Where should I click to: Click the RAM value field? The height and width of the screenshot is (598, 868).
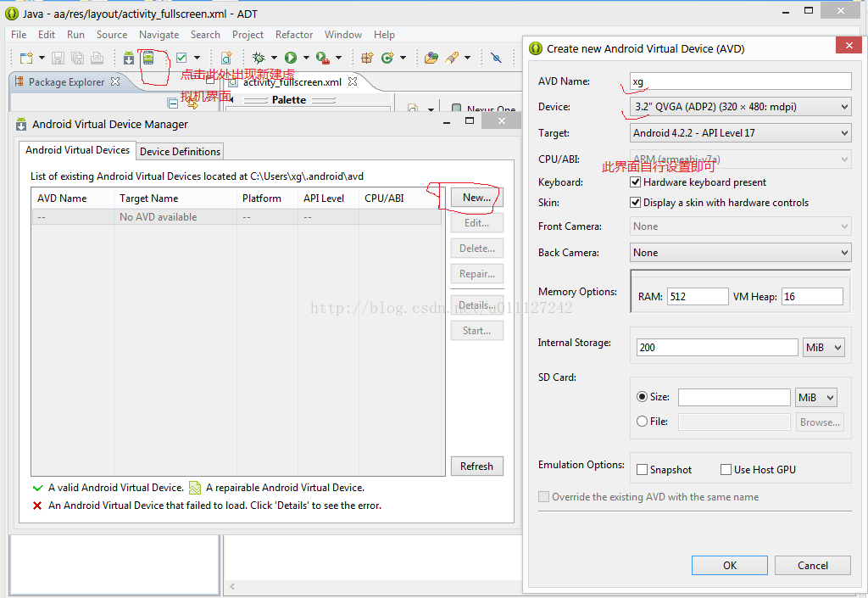[x=698, y=296]
